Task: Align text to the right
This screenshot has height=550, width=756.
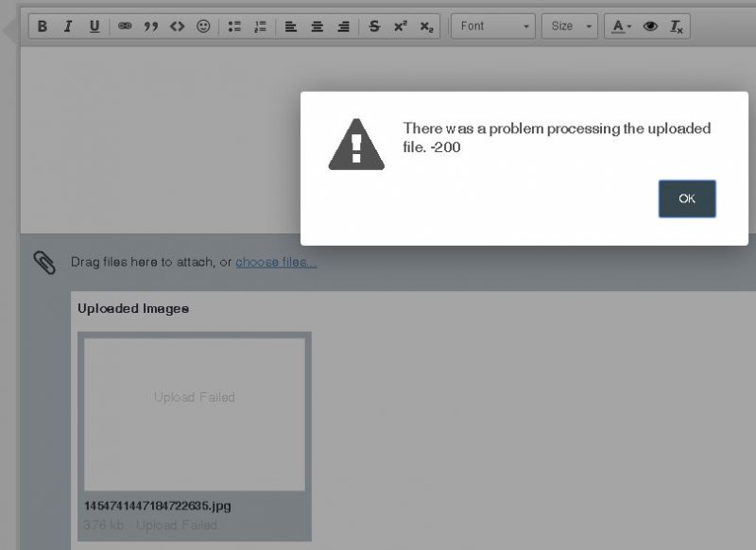Action: click(343, 26)
